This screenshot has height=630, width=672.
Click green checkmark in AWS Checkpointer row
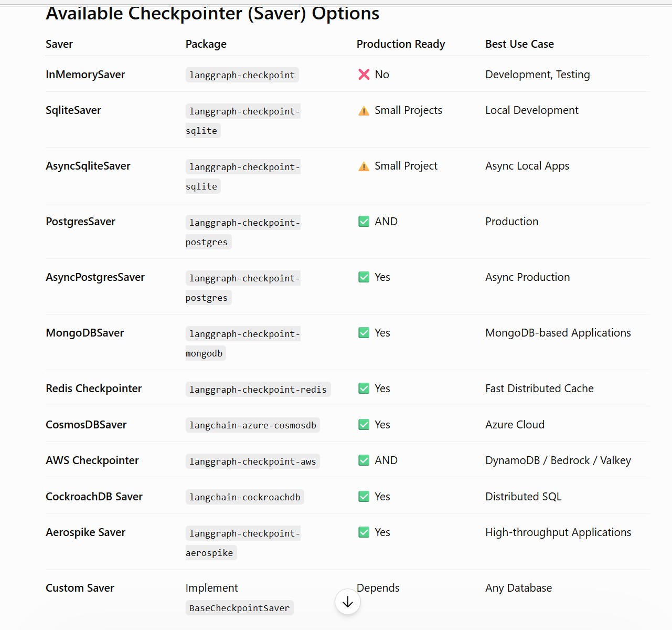tap(364, 460)
